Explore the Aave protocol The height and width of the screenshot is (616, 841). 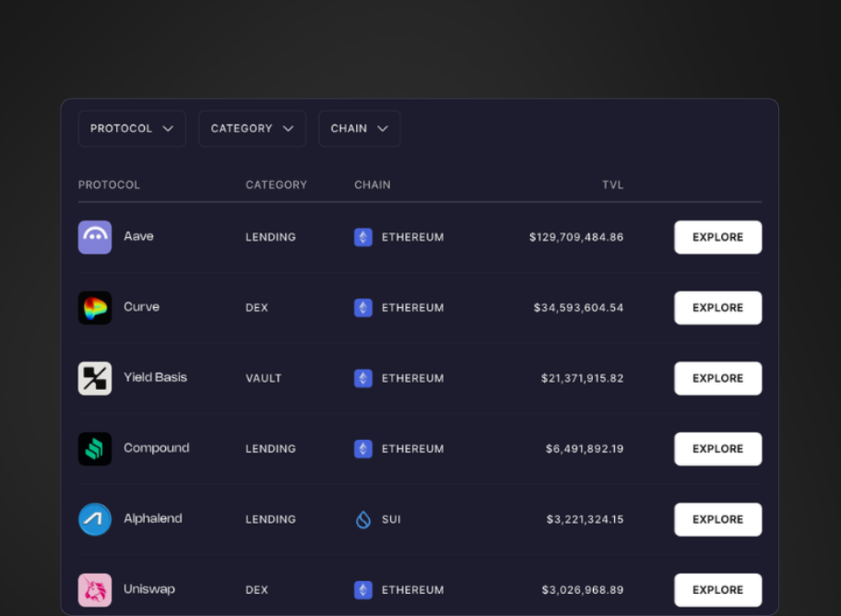click(x=717, y=237)
